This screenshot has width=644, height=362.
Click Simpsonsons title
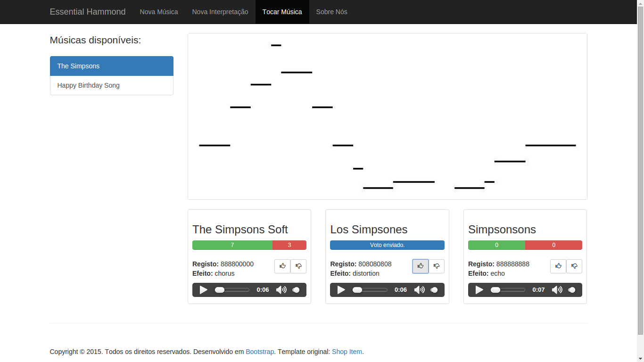502,230
